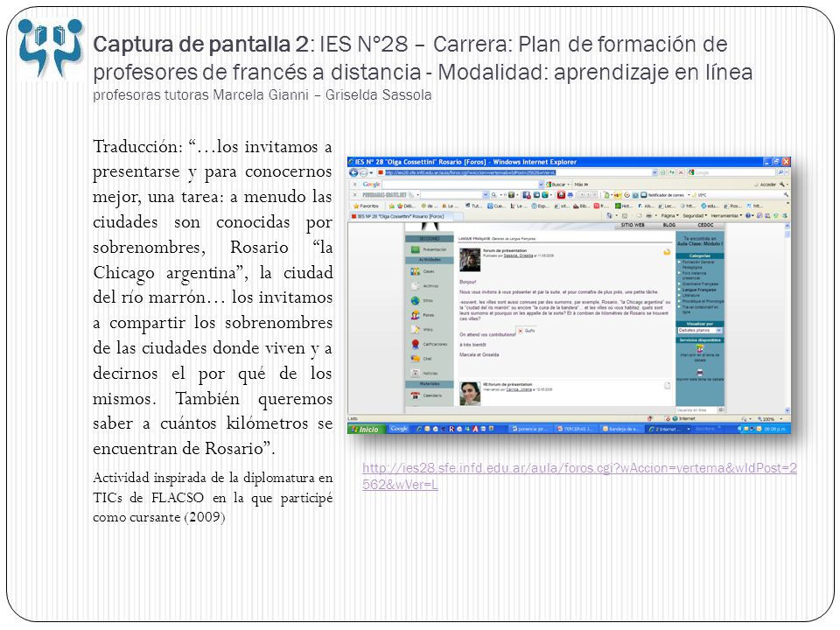Click Más » on the Google toolbar
This screenshot has width=840, height=630.
[x=581, y=185]
